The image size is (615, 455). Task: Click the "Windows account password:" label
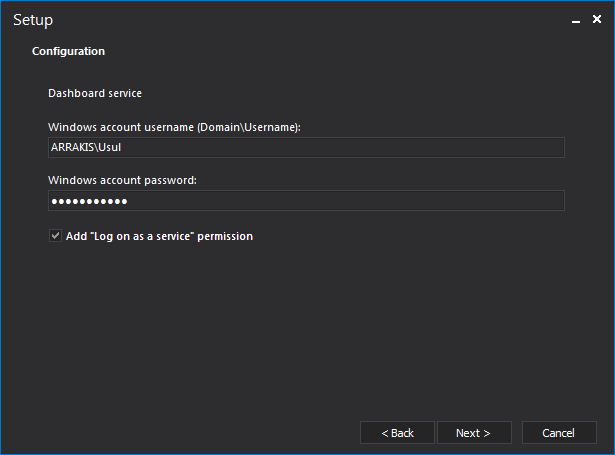coord(122,180)
